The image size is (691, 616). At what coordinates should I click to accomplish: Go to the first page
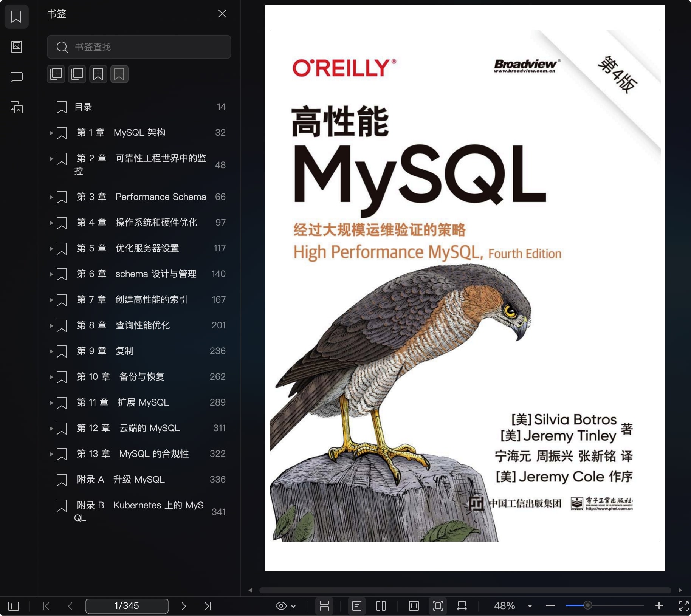[46, 606]
